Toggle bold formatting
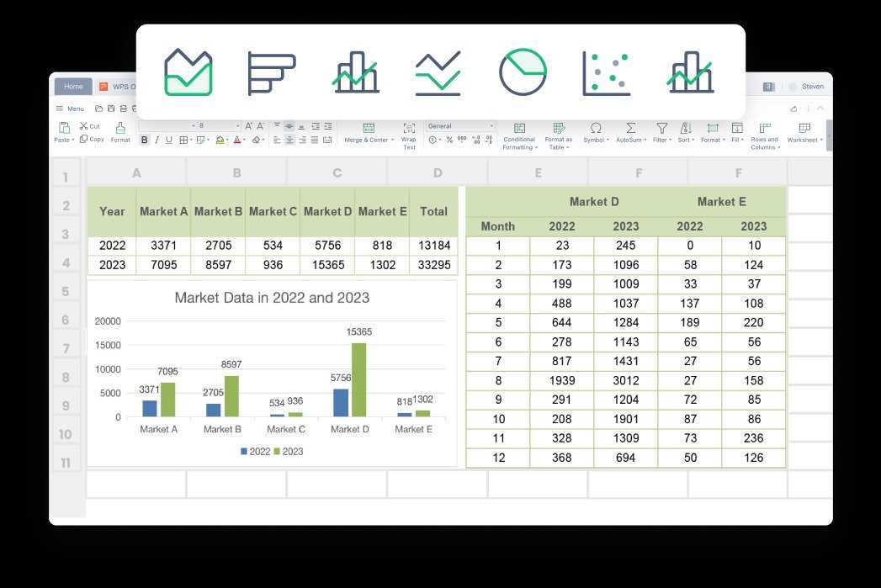Viewport: 881px width, 588px height. (x=145, y=140)
